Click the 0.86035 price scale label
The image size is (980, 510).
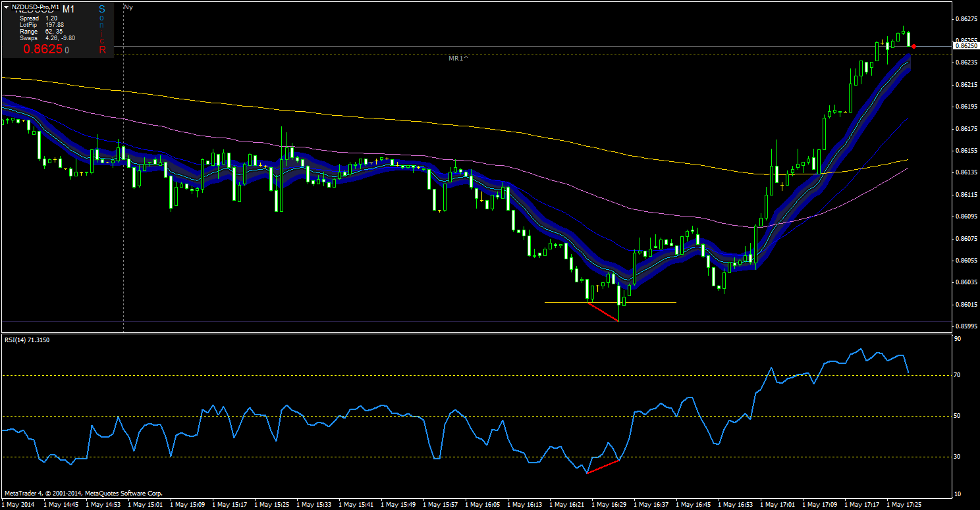click(x=966, y=282)
